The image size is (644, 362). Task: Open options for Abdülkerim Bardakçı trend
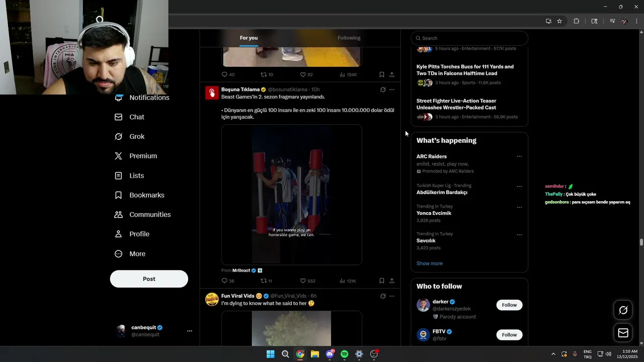[519, 187]
